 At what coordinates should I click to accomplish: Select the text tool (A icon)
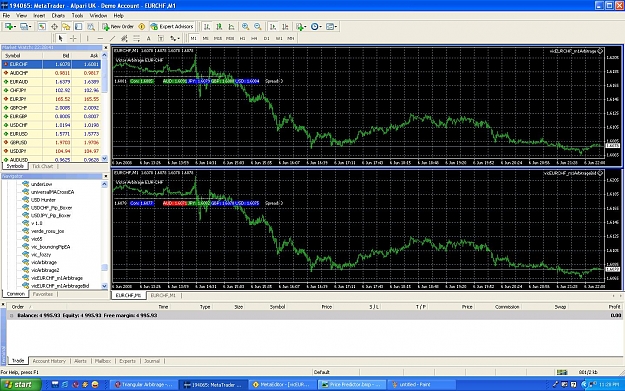coord(148,38)
